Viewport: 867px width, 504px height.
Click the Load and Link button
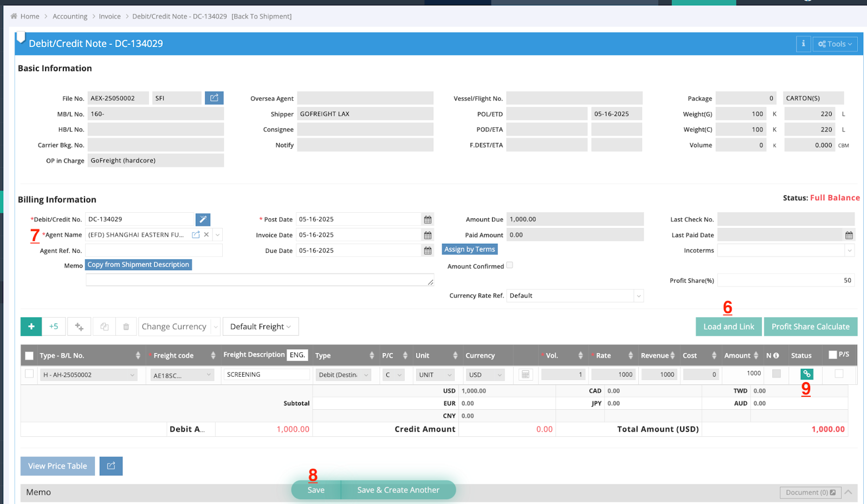tap(728, 326)
